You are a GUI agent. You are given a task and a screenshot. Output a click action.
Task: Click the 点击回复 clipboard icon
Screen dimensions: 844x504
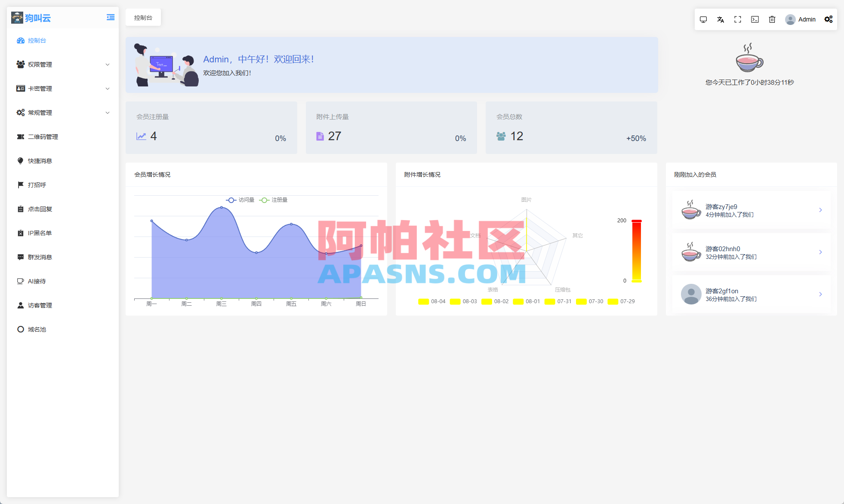[20, 209]
